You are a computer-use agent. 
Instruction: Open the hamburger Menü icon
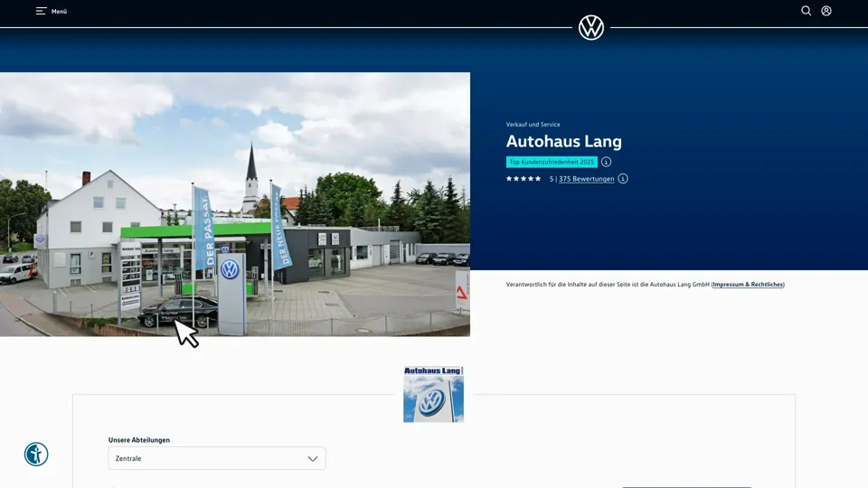(x=41, y=11)
